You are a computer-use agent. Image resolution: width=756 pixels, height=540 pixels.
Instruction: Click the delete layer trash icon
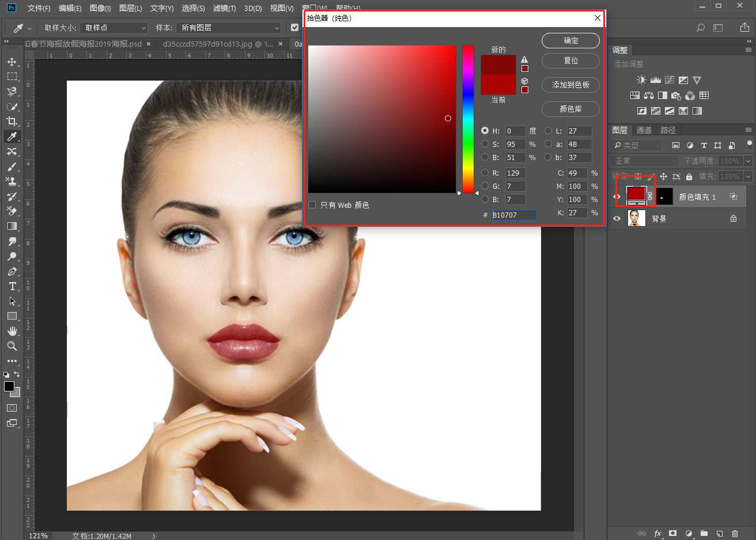735,534
